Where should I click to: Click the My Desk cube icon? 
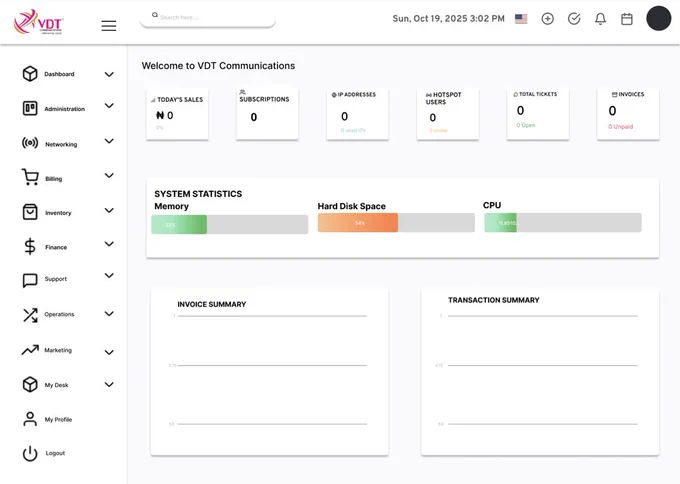pos(30,384)
